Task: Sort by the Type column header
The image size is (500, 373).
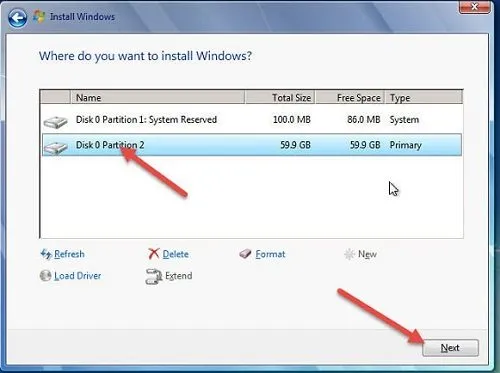Action: coord(424,98)
